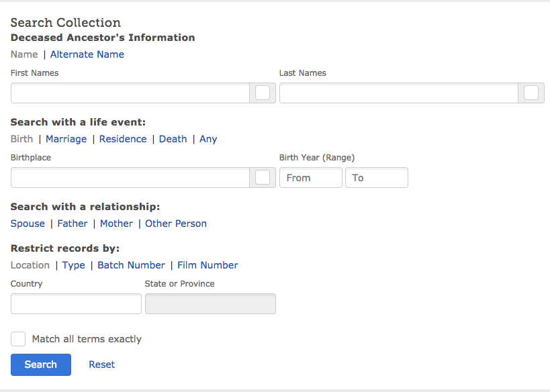This screenshot has height=392, width=550.
Task: Restrict records by Type
Action: tap(74, 265)
